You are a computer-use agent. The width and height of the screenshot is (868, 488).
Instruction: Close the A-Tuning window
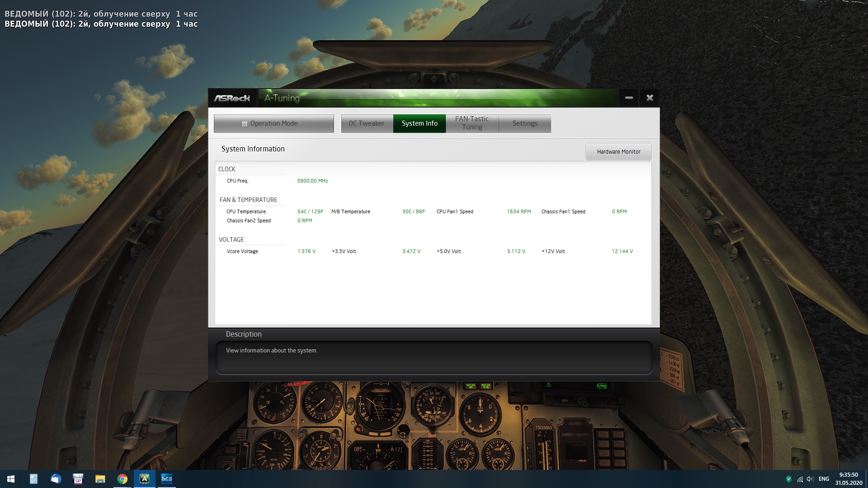pos(650,98)
